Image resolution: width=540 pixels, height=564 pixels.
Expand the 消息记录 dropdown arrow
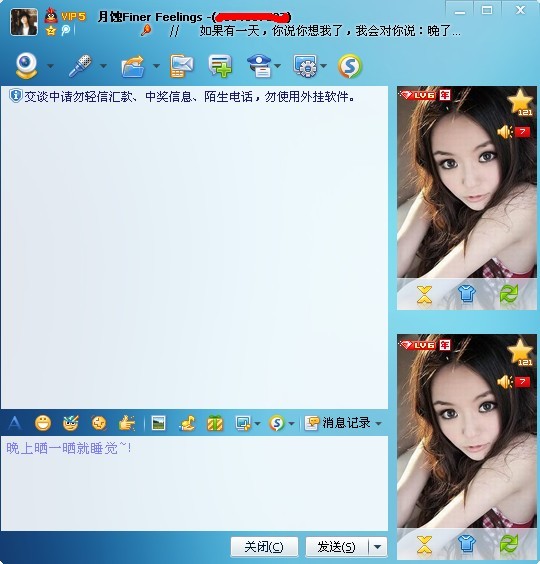coord(378,424)
